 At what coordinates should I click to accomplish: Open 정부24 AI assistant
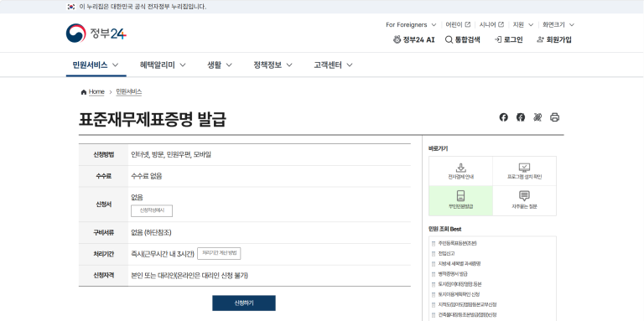point(413,40)
